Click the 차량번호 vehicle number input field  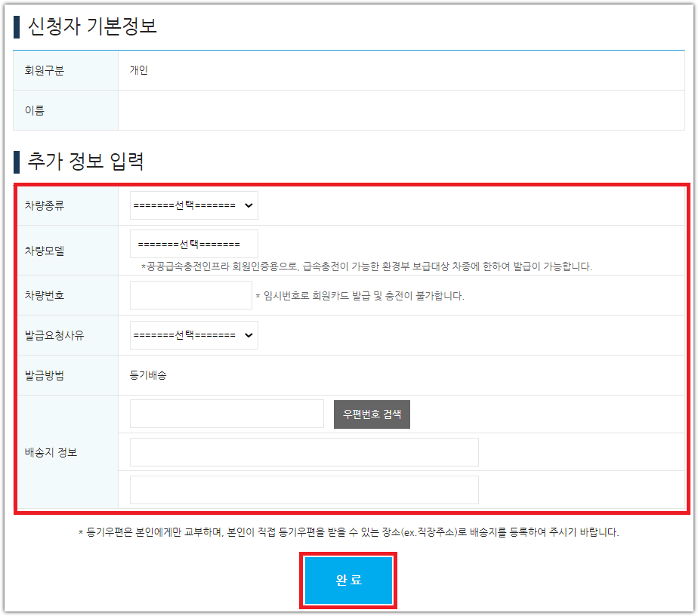coord(190,294)
